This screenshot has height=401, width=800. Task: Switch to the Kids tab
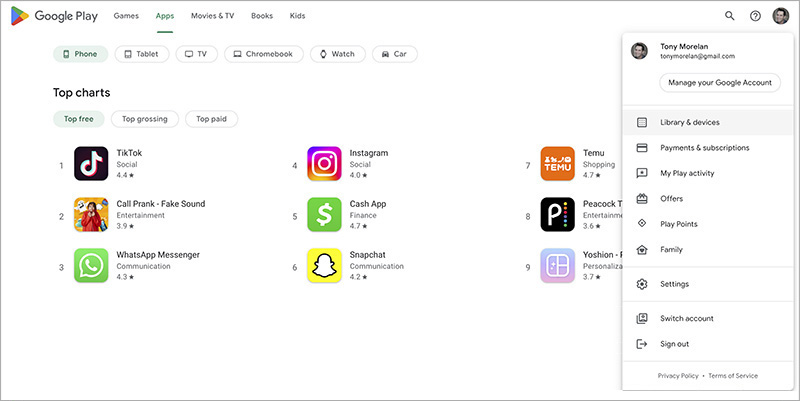click(297, 16)
